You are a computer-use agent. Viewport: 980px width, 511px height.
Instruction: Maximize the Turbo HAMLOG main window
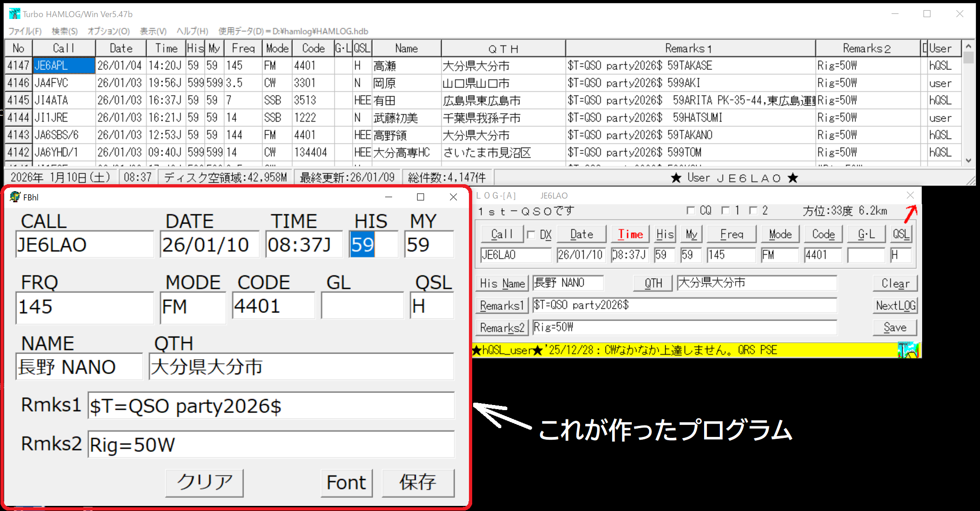coord(927,14)
